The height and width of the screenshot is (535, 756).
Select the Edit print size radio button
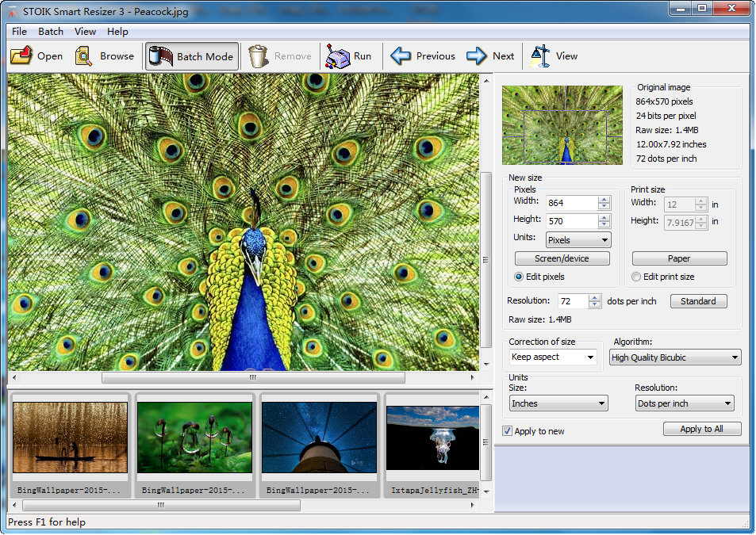click(x=636, y=277)
